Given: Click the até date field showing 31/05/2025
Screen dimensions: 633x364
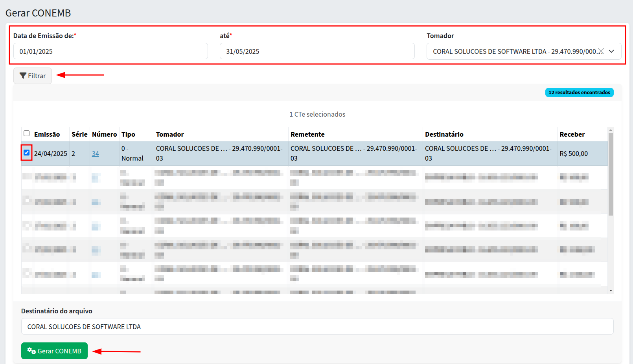Looking at the screenshot, I should click(x=317, y=51).
